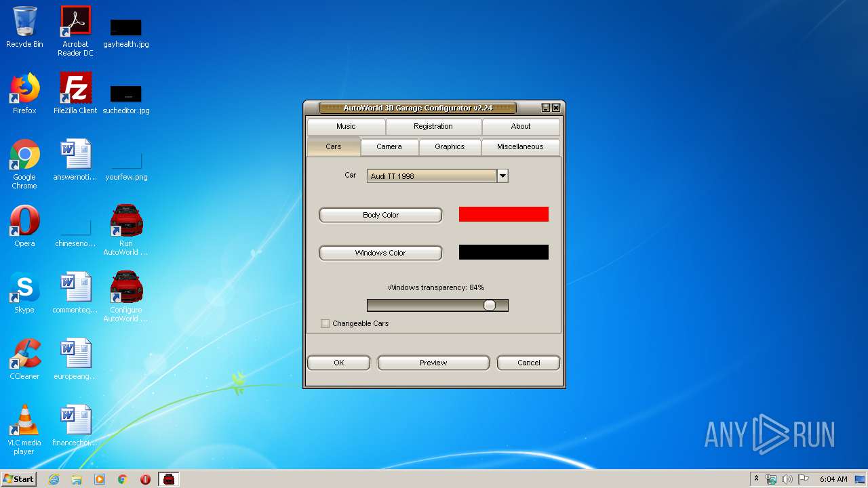This screenshot has height=488, width=868.
Task: Launch Skype desktop shortcut
Action: pyautogui.click(x=24, y=293)
